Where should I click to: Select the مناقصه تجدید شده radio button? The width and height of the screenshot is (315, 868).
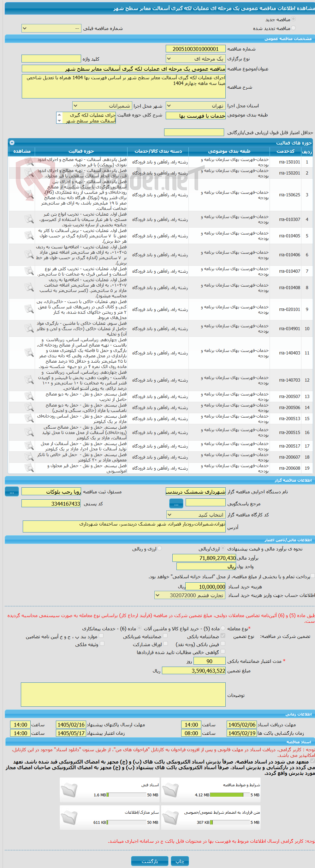tap(293, 28)
